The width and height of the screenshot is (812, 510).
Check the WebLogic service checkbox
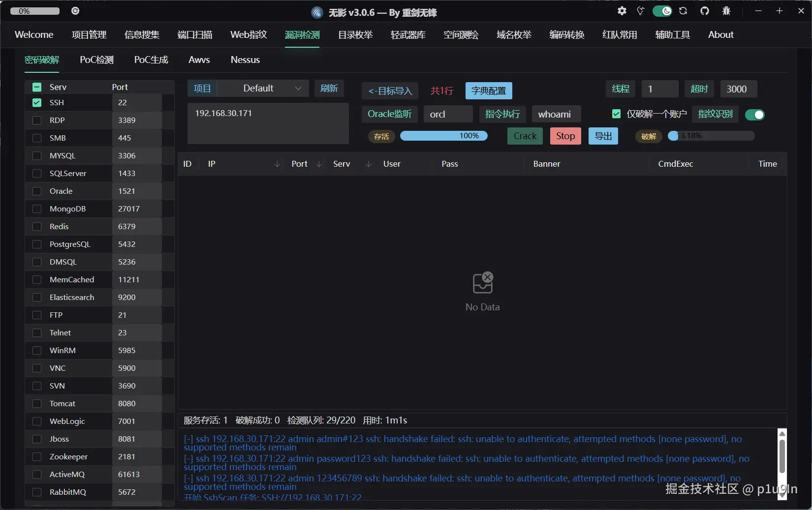coord(37,421)
